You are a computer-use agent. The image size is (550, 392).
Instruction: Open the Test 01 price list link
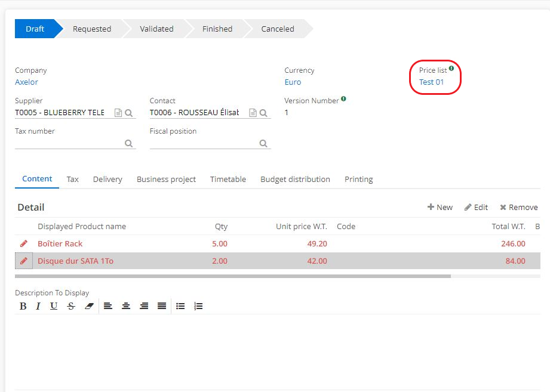click(x=431, y=82)
